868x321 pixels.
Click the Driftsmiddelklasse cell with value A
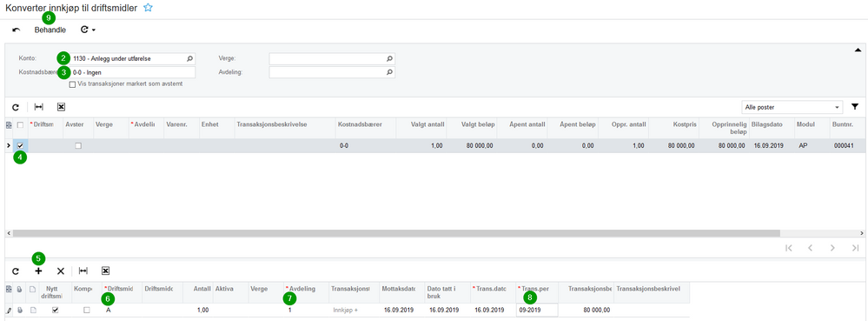click(122, 311)
